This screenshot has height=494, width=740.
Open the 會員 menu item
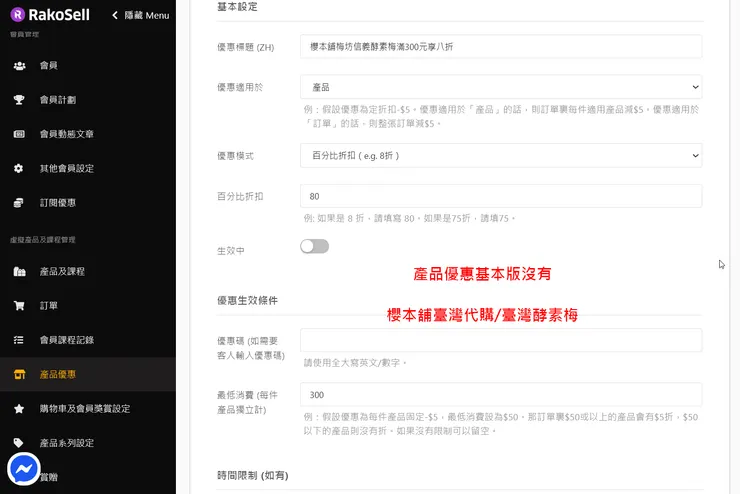(88, 66)
